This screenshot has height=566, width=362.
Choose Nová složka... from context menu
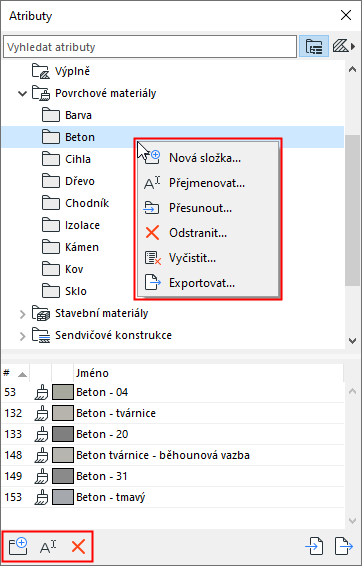(x=208, y=158)
